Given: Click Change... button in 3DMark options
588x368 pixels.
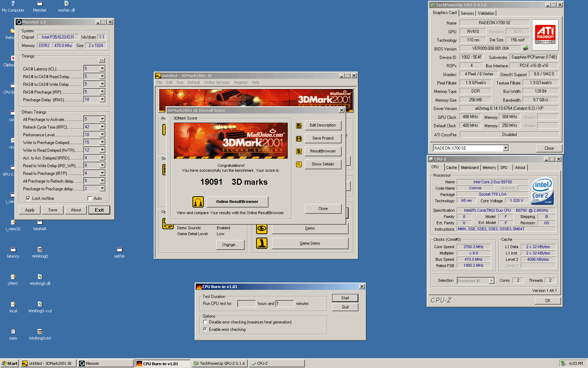Looking at the screenshot, I should tap(230, 245).
